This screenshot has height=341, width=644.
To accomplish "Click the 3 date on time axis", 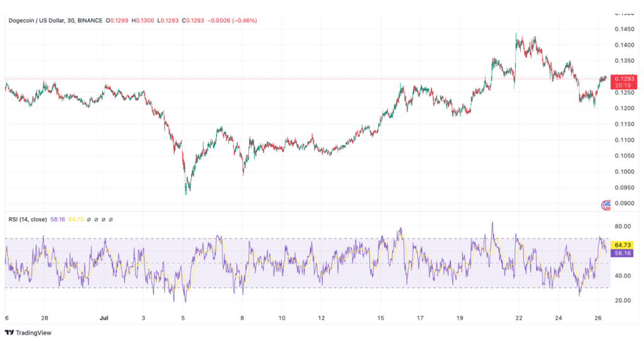I will point(143,318).
